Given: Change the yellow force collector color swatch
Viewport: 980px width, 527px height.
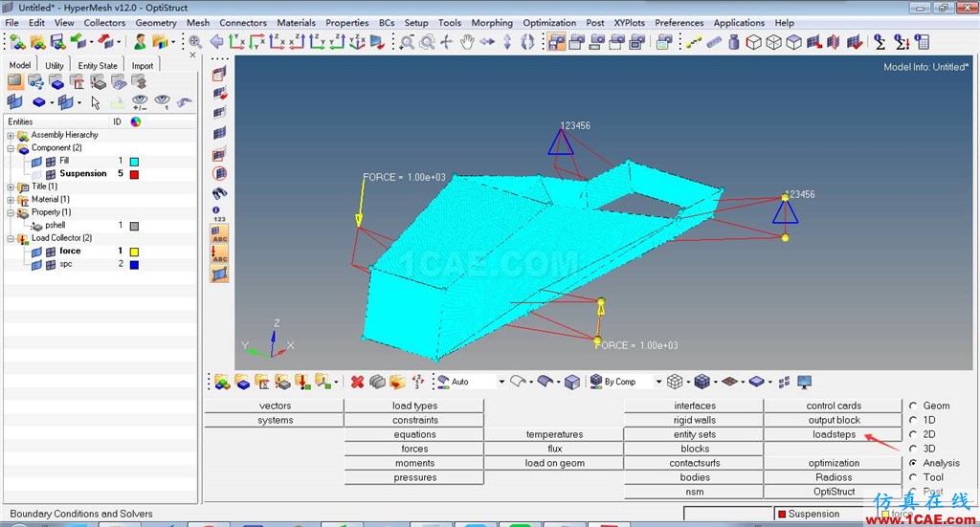Looking at the screenshot, I should pyautogui.click(x=134, y=252).
